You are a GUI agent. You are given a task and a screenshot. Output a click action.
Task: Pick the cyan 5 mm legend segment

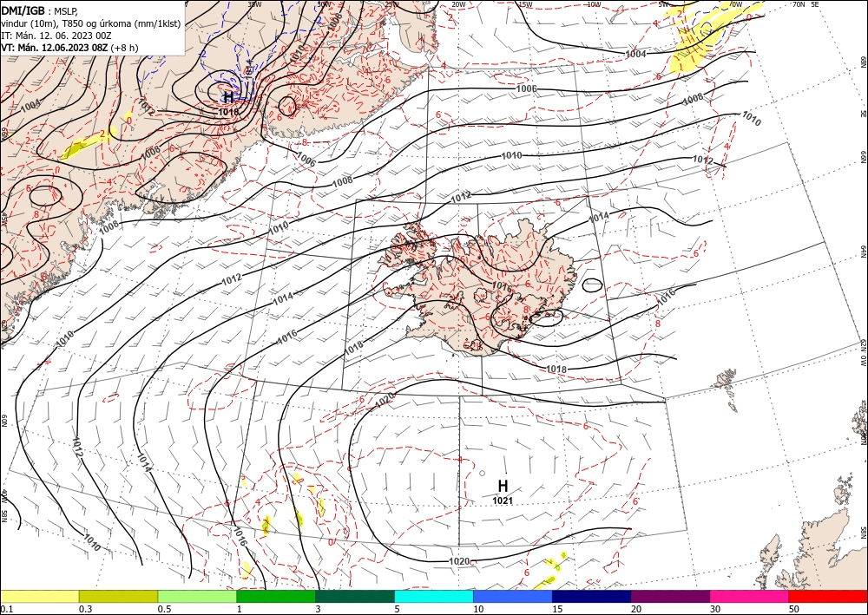click(434, 596)
